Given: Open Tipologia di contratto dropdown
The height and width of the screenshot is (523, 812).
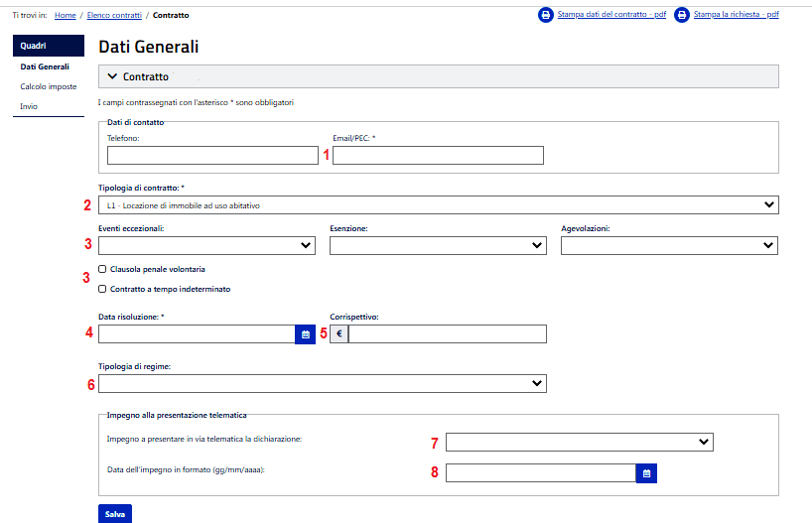Looking at the screenshot, I should pyautogui.click(x=438, y=205).
